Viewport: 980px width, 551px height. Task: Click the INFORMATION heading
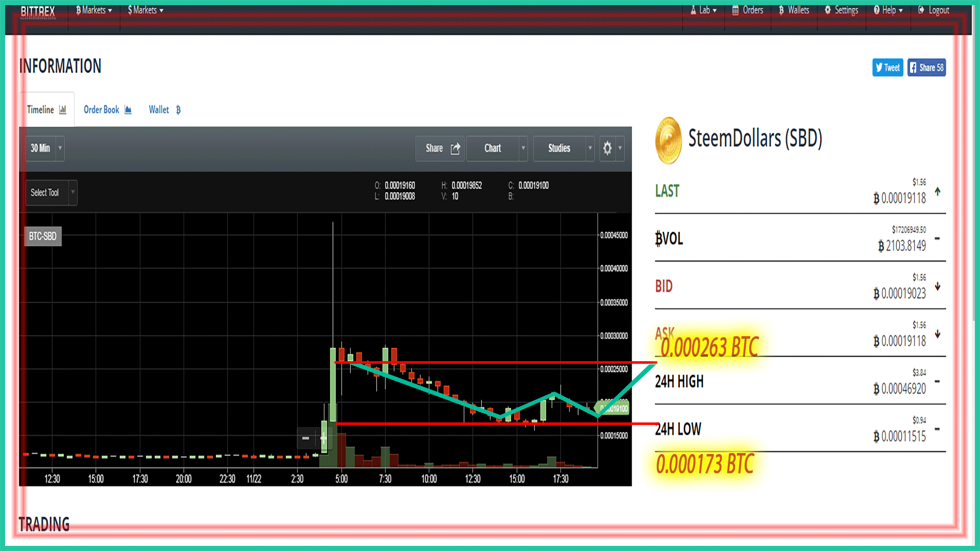coord(60,66)
